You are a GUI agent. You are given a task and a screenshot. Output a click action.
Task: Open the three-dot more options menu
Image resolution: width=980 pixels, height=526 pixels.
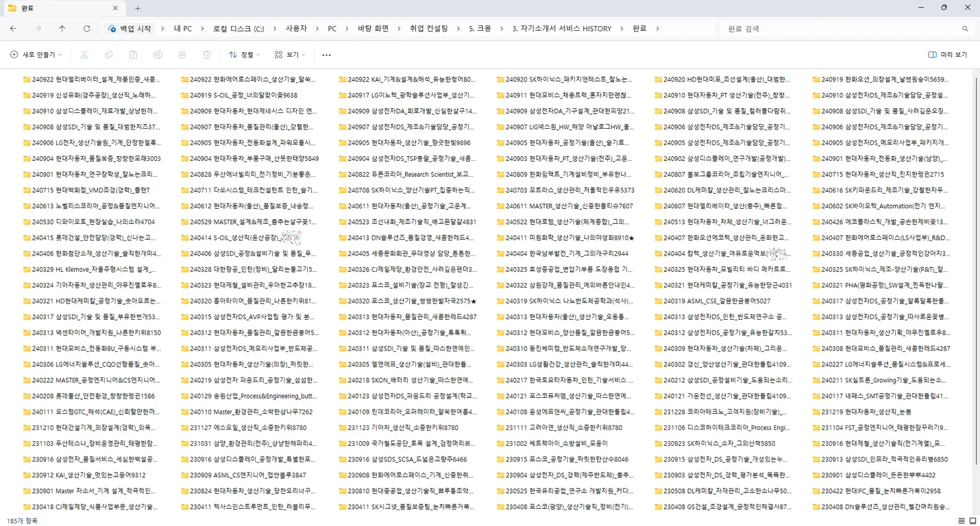point(326,55)
